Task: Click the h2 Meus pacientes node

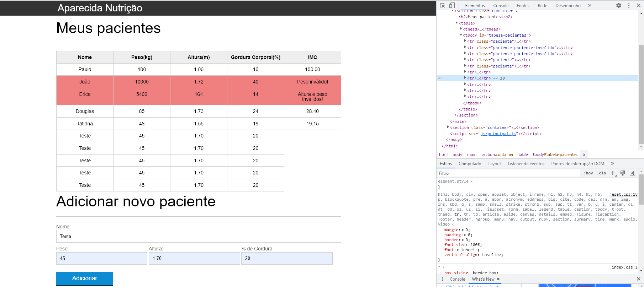Action: click(485, 17)
